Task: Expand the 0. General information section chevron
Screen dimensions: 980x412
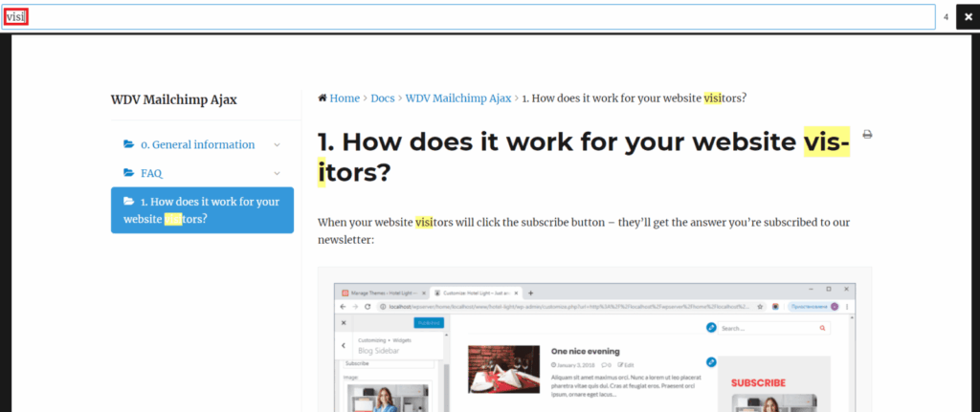Action: click(277, 145)
